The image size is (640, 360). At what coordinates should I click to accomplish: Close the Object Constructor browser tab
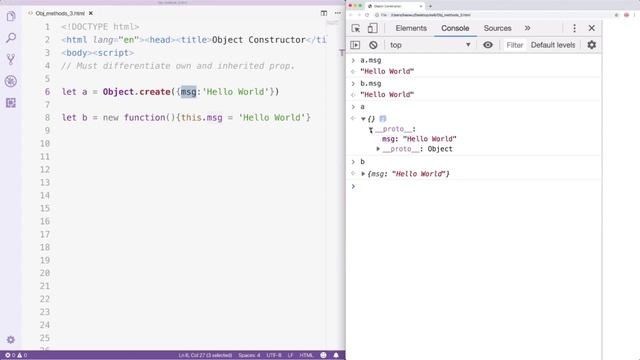421,6
